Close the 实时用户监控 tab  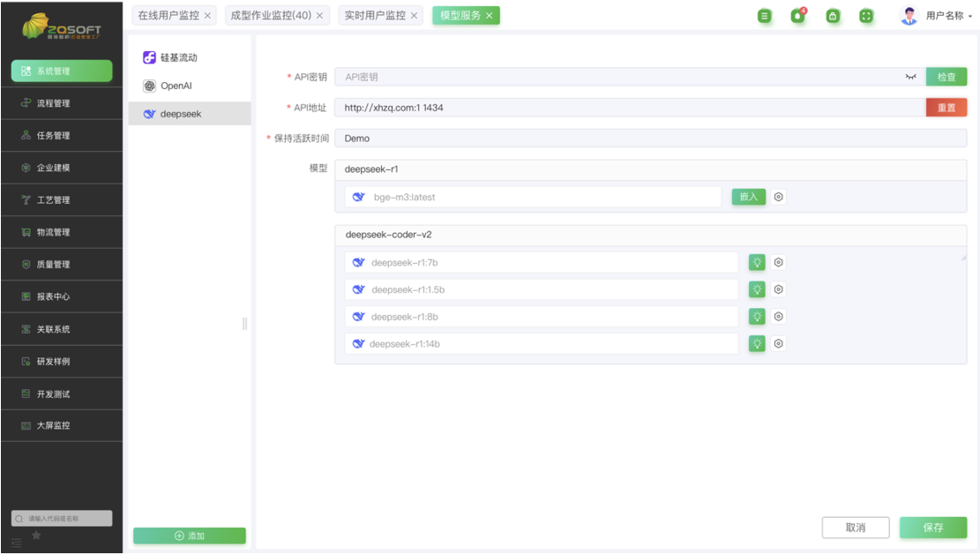[x=414, y=16]
